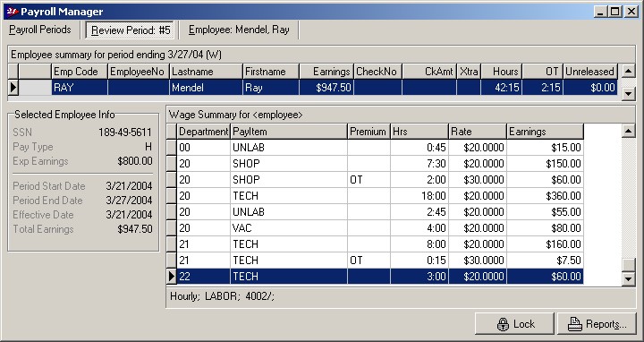Click the printer icon on Reports button
644x342 pixels.
[x=575, y=324]
